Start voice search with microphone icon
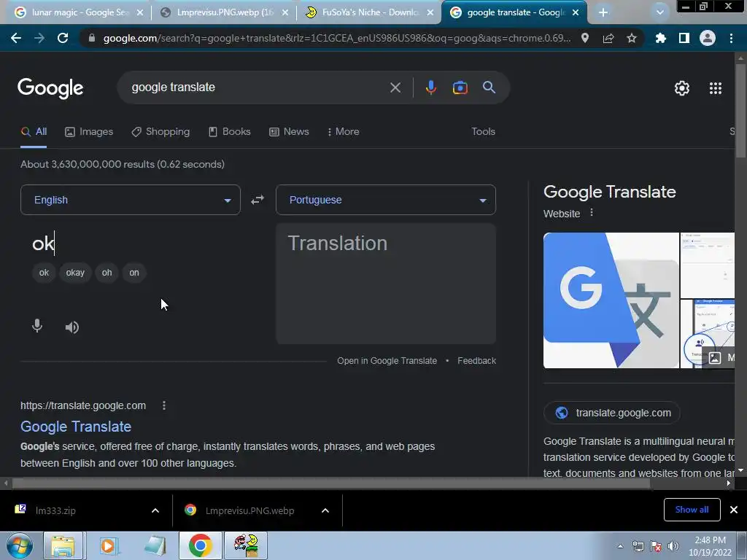The width and height of the screenshot is (747, 560). tap(431, 87)
